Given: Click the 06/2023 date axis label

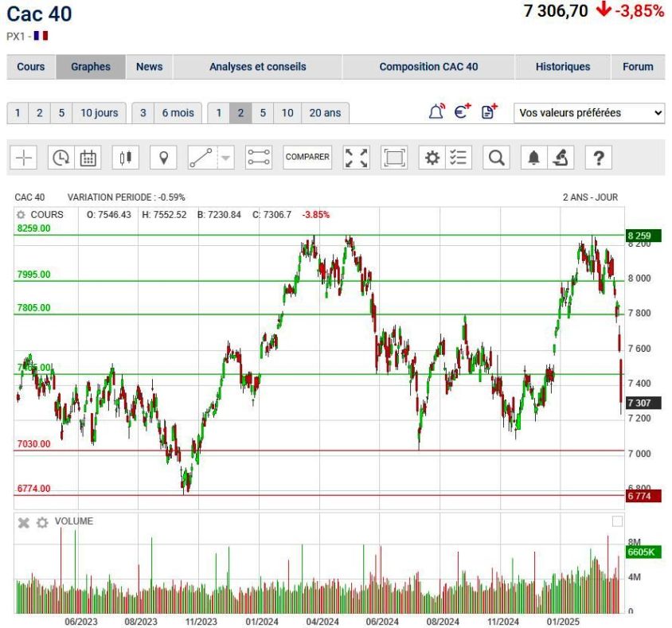Looking at the screenshot, I should coord(81,622).
